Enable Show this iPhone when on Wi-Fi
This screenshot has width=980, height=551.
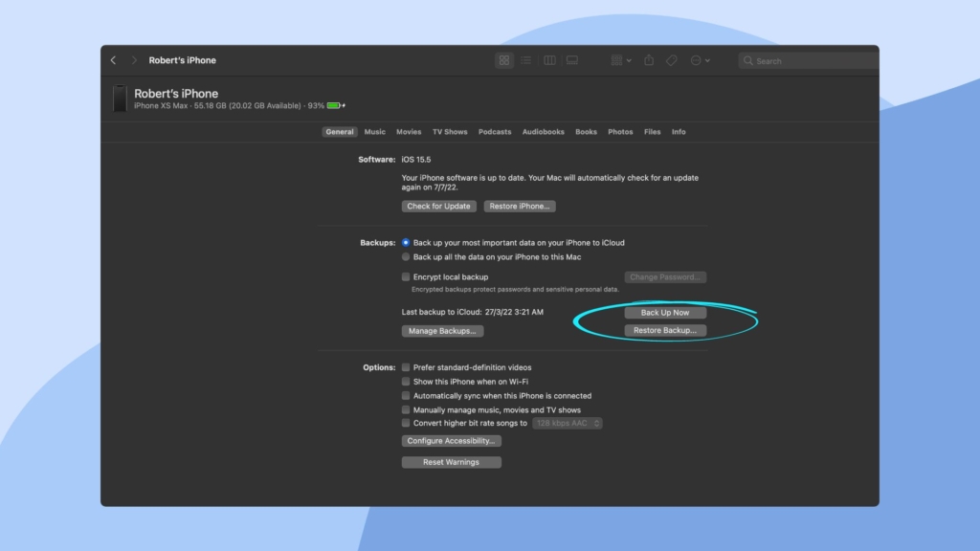(406, 381)
